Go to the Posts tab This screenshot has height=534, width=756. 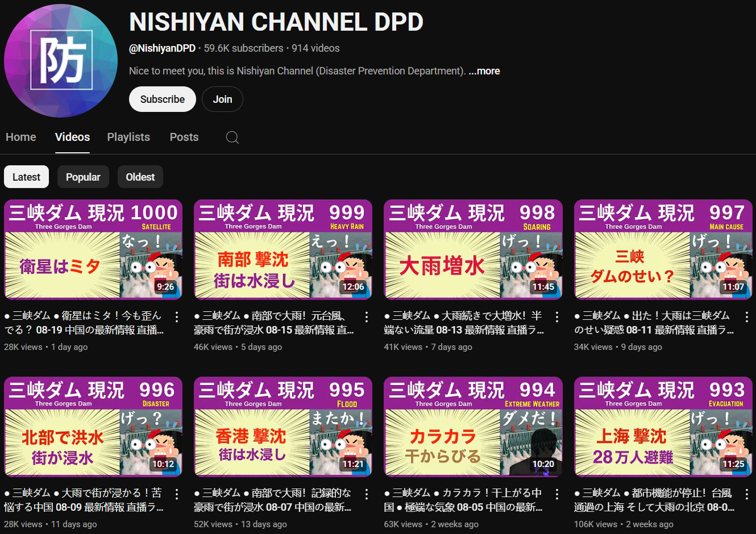click(x=184, y=137)
